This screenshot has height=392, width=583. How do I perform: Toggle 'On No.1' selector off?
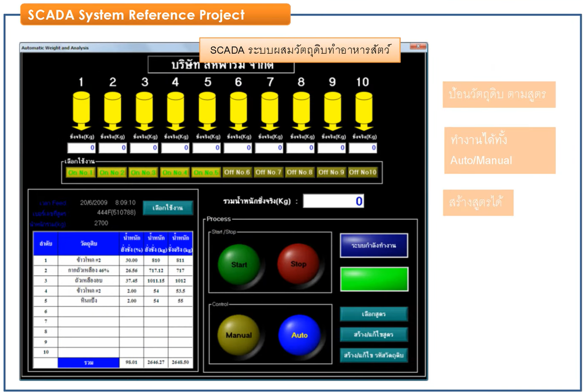[80, 172]
